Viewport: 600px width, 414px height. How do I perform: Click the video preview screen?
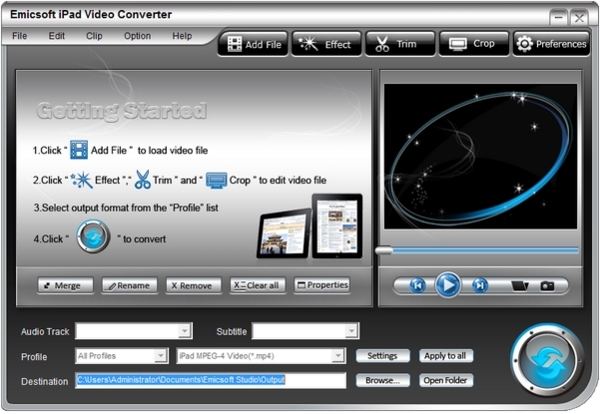click(480, 156)
